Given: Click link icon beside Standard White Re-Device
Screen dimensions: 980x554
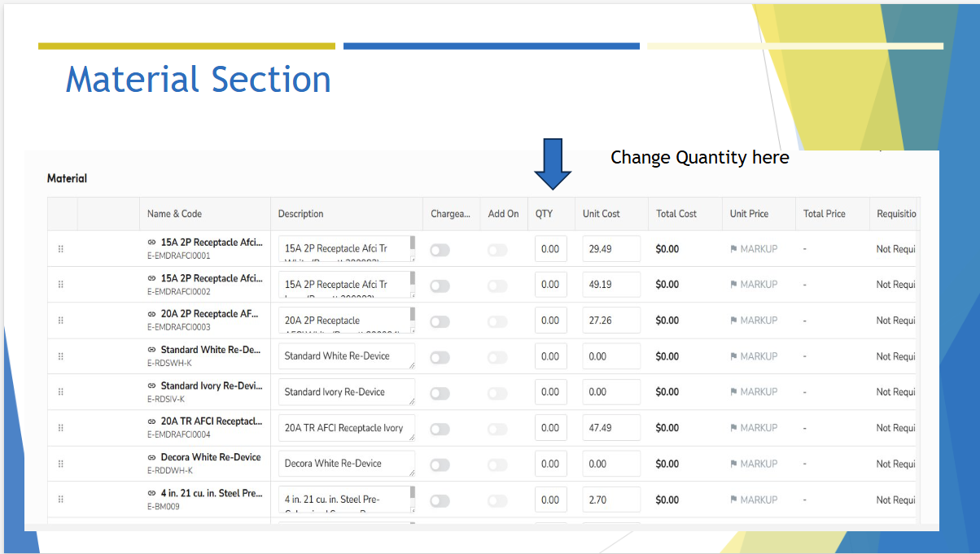Looking at the screenshot, I should (x=151, y=350).
